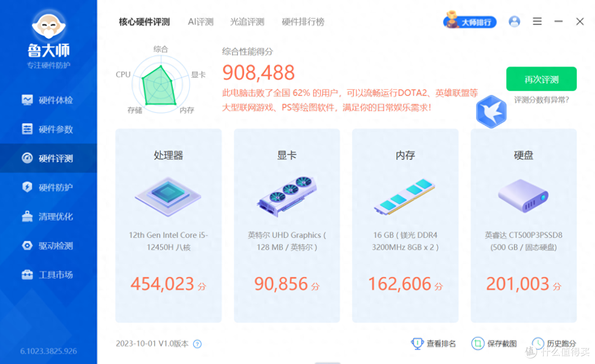This screenshot has width=595, height=364.
Task: Click the blue bird hexagon icon
Action: tap(491, 111)
